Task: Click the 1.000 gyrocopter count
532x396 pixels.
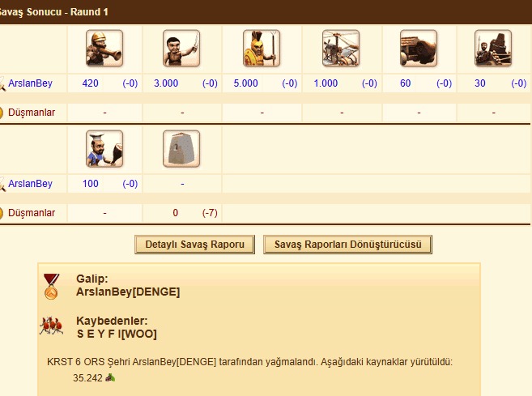Action: click(326, 83)
